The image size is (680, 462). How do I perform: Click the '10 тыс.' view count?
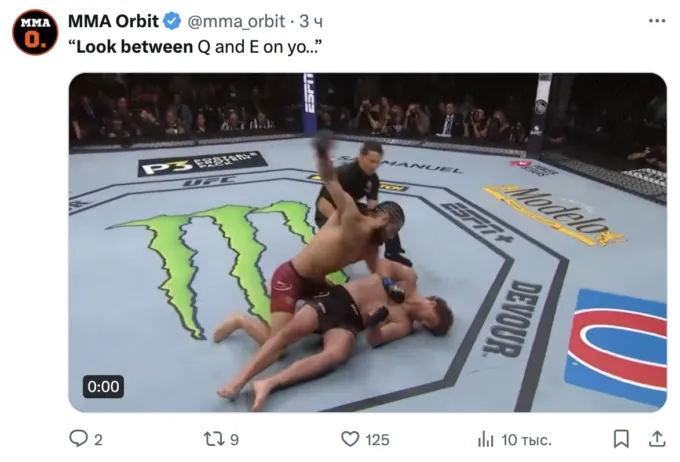526,440
